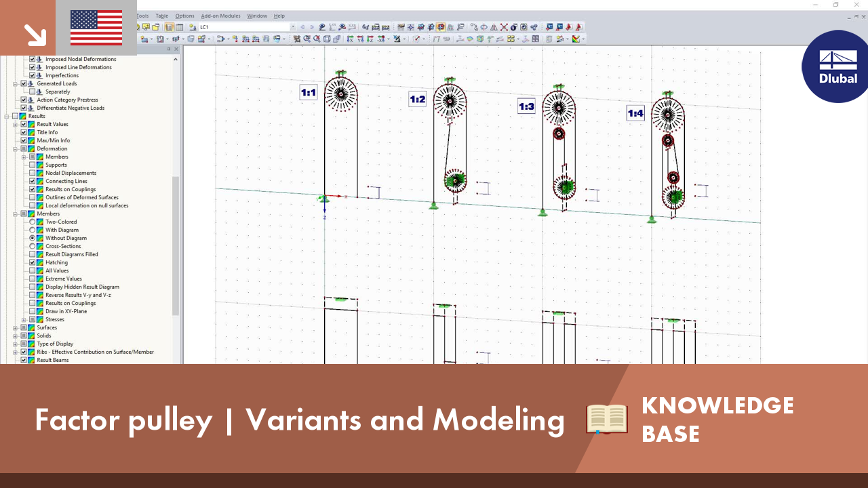Open the LC1 load case dropdown
868x488 pixels.
293,27
